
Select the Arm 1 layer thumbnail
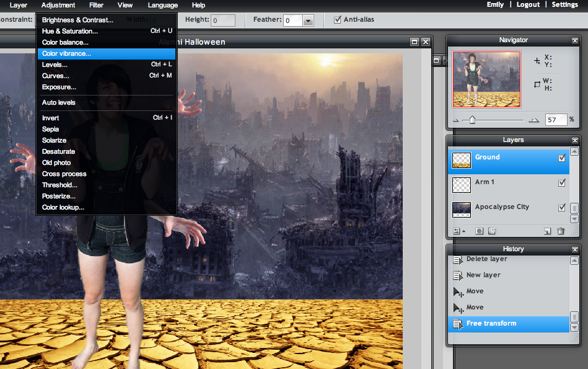pyautogui.click(x=461, y=185)
